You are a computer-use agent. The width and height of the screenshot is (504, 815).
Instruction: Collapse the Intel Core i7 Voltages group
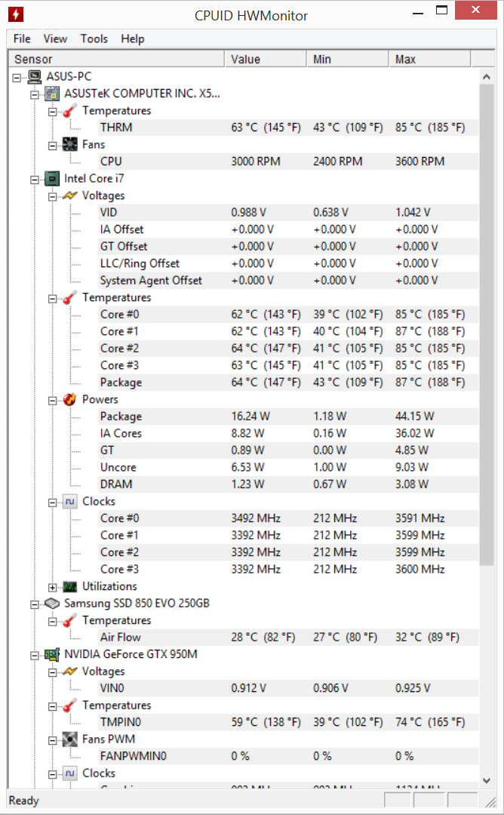(x=53, y=197)
